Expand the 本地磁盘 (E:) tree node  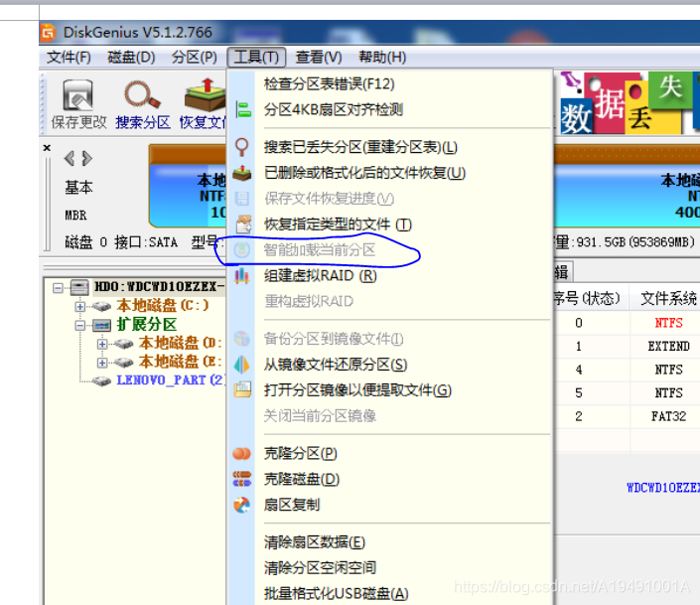click(102, 363)
